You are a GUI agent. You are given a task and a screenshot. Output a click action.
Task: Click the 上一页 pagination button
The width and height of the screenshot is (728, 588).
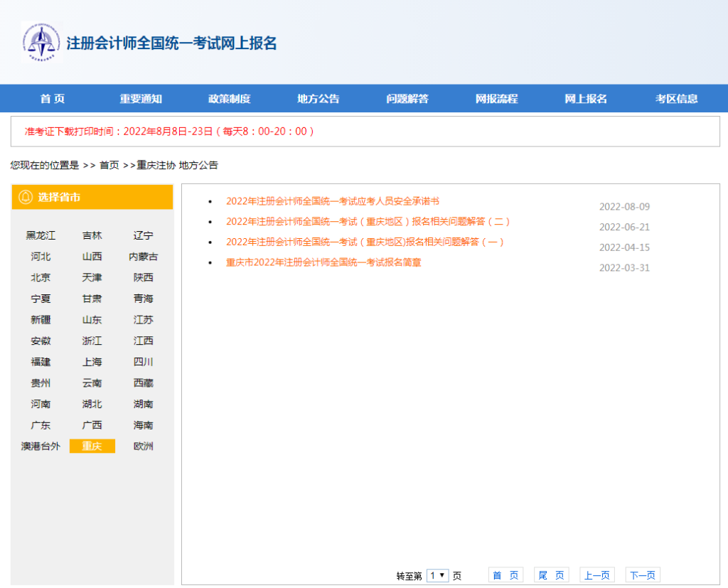coord(596,574)
